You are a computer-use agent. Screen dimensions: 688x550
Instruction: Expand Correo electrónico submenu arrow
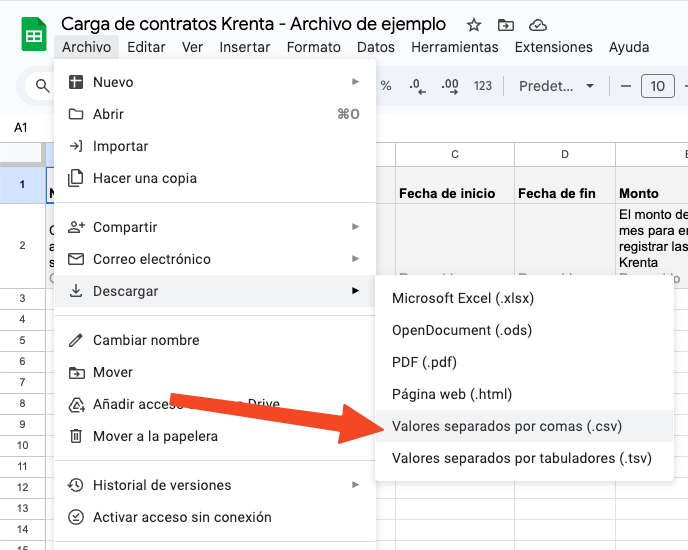point(355,259)
